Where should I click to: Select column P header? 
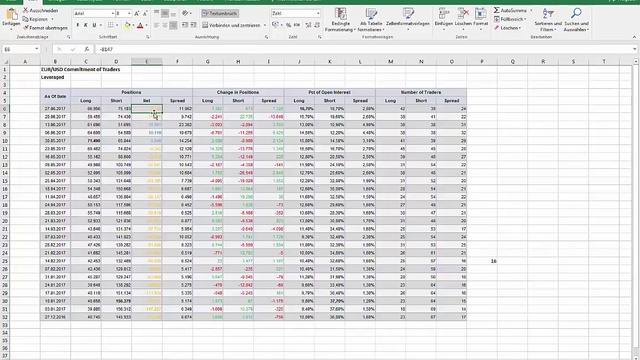coord(482,62)
